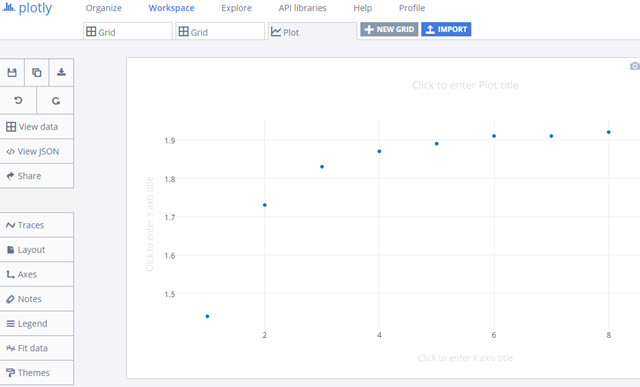The width and height of the screenshot is (640, 387).
Task: Click the y-axis tick label 1.5
Action: pos(170,294)
